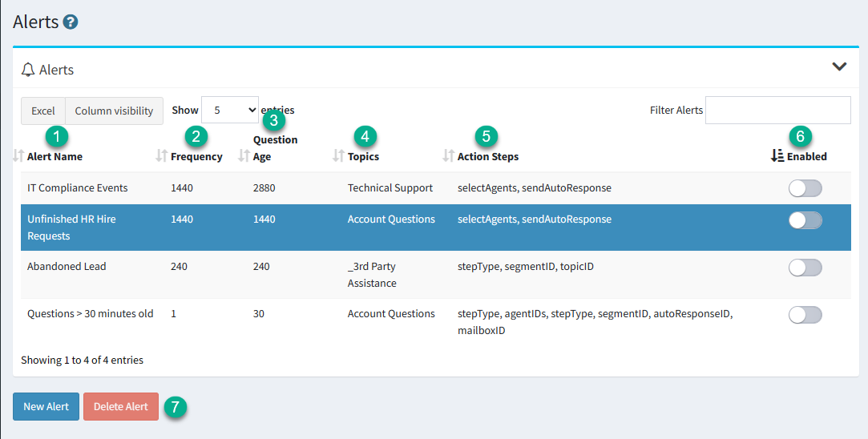This screenshot has height=439, width=868.
Task: Click sort icon beside Action Steps header
Action: coord(448,156)
